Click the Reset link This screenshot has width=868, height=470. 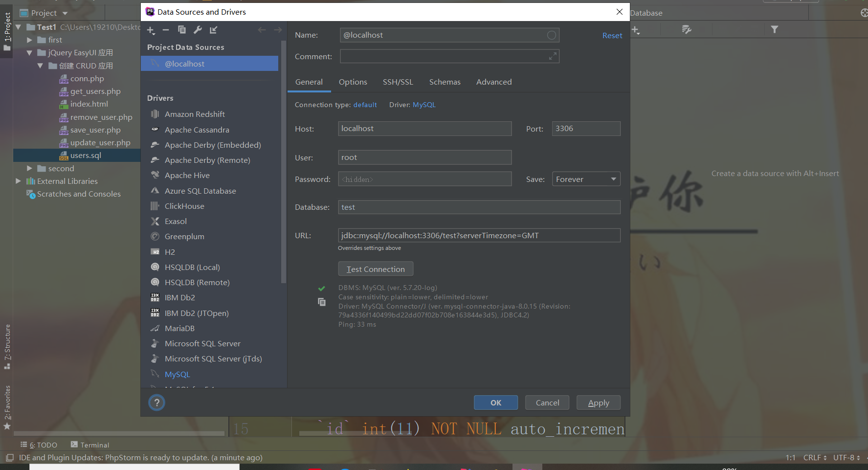pyautogui.click(x=612, y=36)
